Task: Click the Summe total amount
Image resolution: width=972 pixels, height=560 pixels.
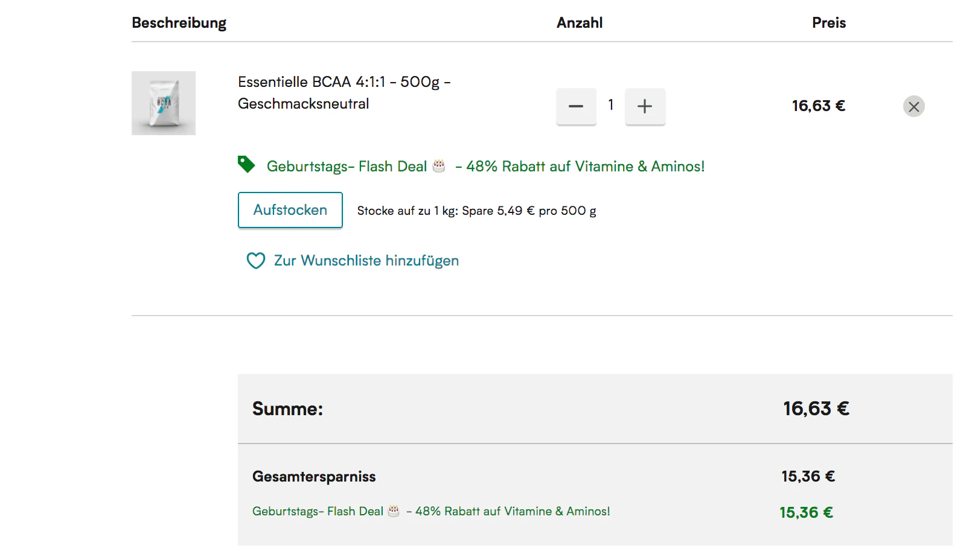Action: (816, 409)
